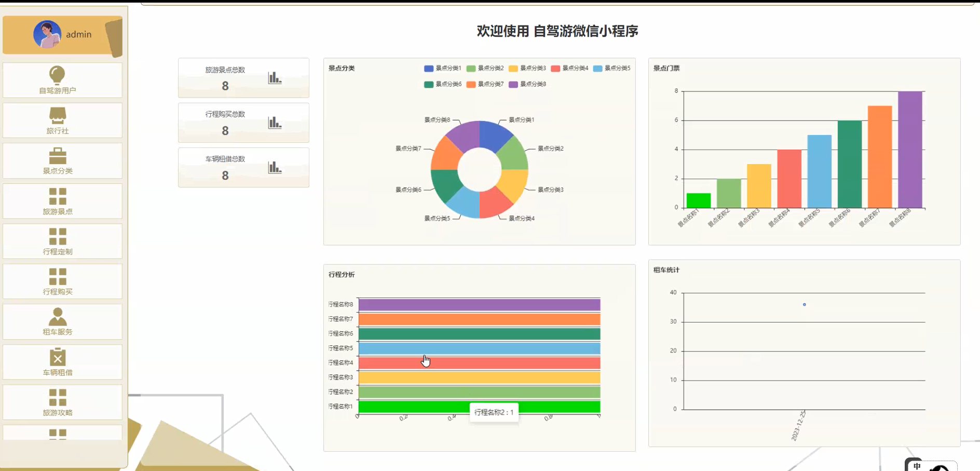Click the 旅游景点总数 statistics card
The image size is (980, 471).
click(x=243, y=78)
